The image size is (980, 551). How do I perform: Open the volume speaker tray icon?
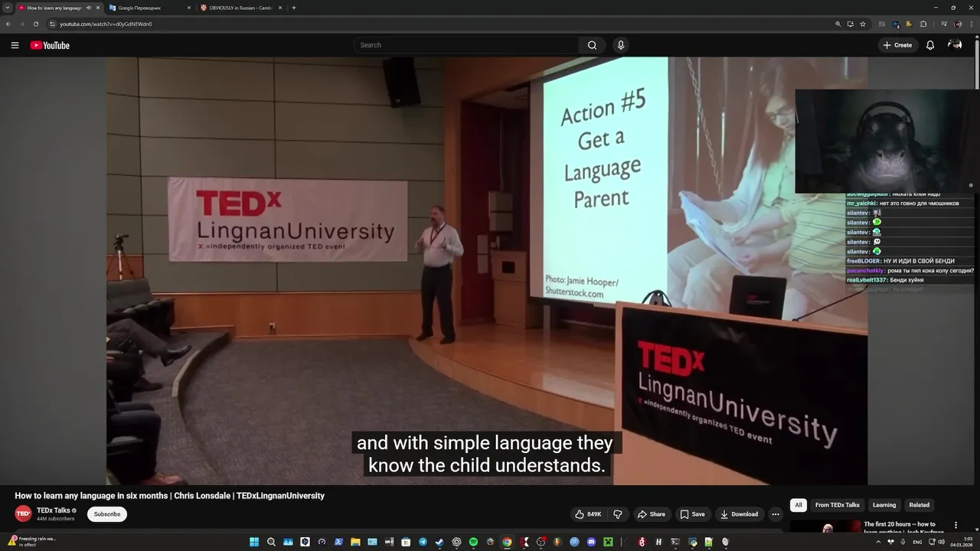(941, 542)
